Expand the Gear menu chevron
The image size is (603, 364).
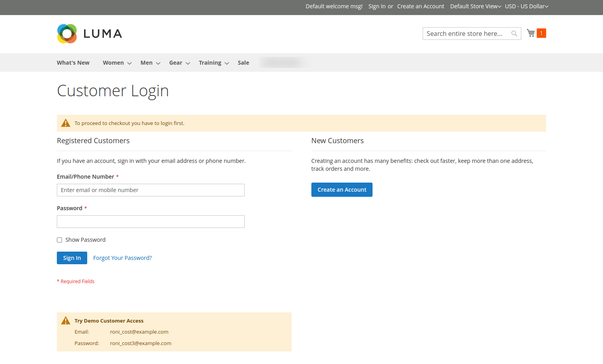click(188, 63)
